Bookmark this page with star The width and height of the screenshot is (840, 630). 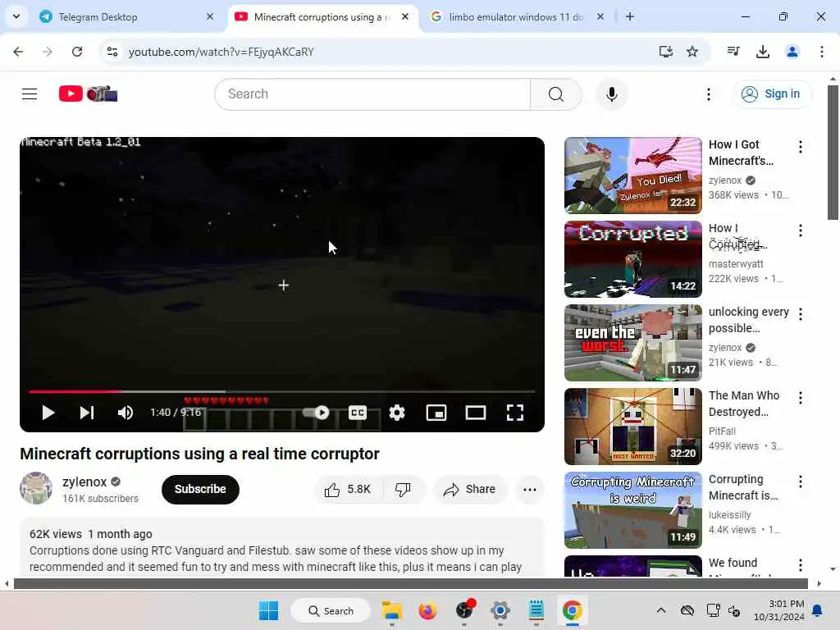pyautogui.click(x=692, y=52)
